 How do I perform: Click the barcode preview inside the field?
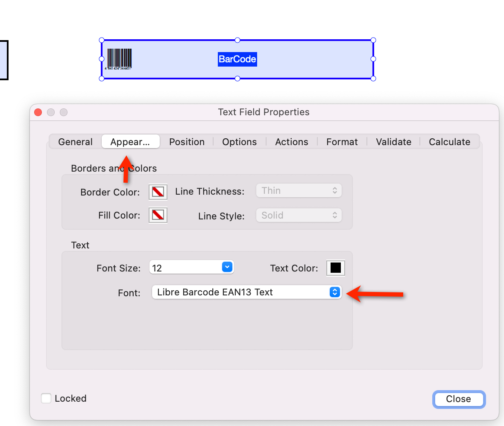click(x=120, y=58)
